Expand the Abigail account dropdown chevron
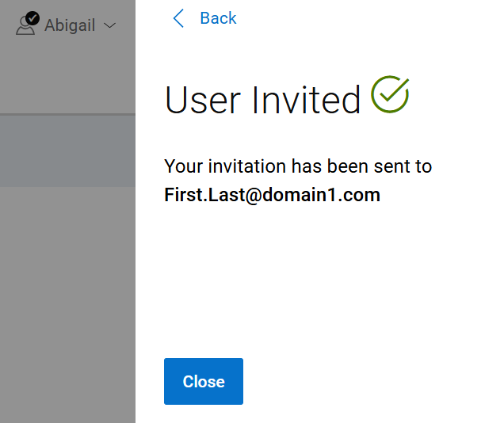The image size is (504, 423). pyautogui.click(x=110, y=25)
